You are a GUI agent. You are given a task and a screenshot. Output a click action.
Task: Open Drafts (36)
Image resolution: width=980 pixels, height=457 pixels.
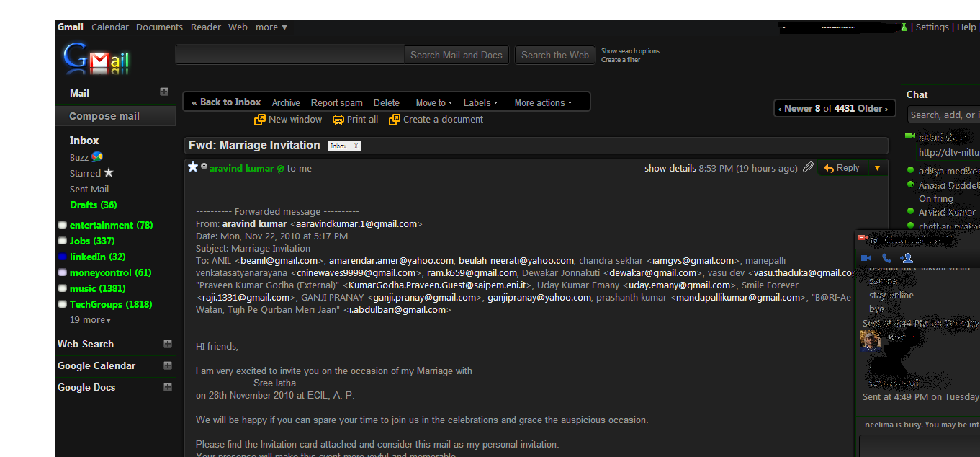[94, 205]
